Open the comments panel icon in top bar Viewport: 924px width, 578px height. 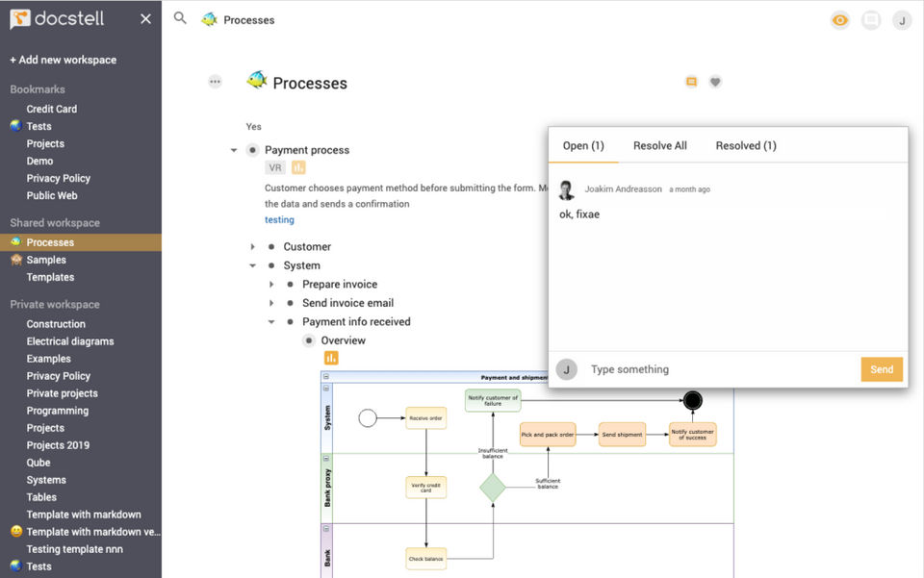pyautogui.click(x=871, y=20)
